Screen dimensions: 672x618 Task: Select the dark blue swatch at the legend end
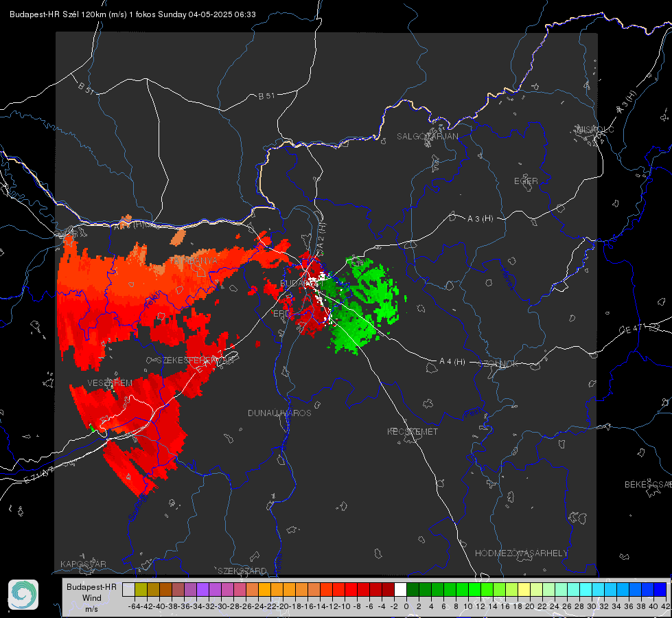(x=660, y=589)
